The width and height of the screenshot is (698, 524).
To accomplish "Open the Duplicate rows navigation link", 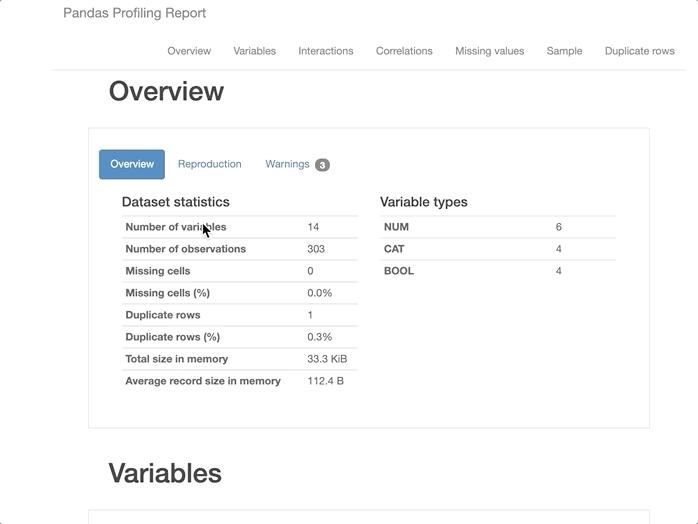I will [x=640, y=51].
